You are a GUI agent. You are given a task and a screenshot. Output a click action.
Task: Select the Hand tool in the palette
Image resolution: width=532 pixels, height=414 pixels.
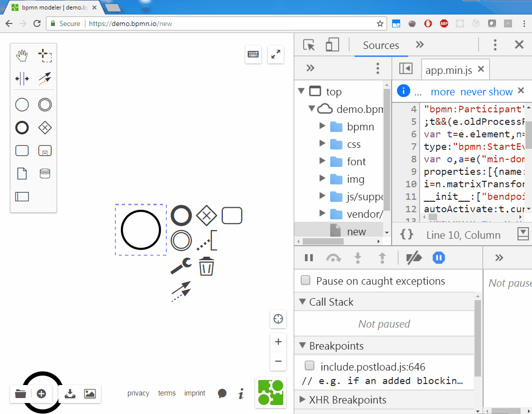click(x=21, y=55)
